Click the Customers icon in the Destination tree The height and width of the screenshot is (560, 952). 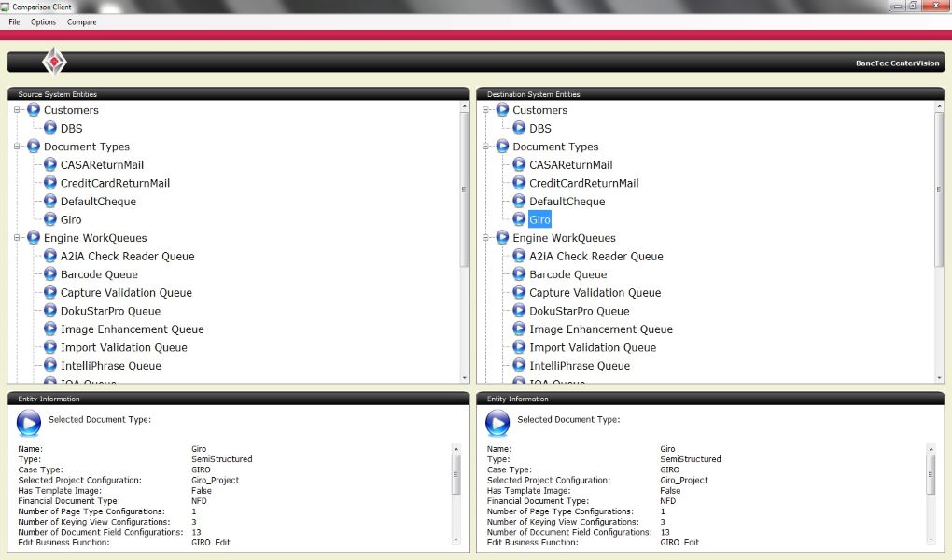[x=502, y=110]
